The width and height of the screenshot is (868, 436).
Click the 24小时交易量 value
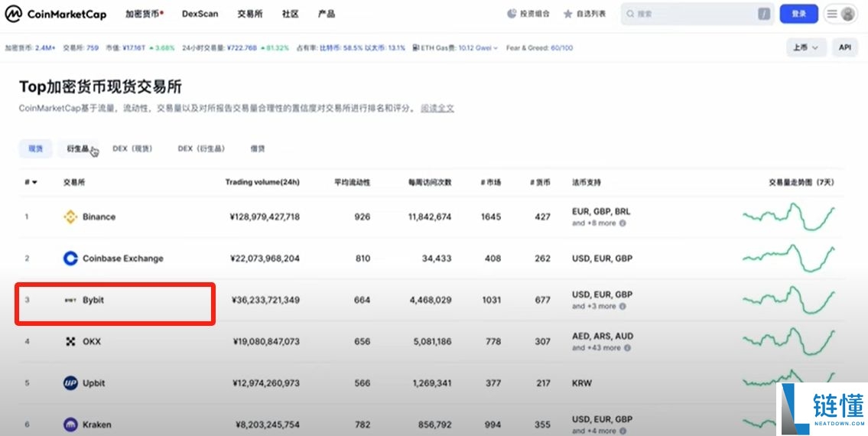(x=242, y=48)
